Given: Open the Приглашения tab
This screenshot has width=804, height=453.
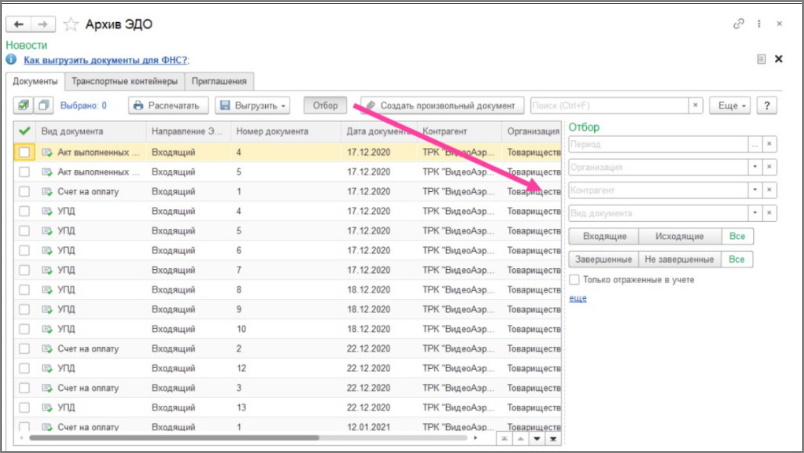Looking at the screenshot, I should (219, 81).
